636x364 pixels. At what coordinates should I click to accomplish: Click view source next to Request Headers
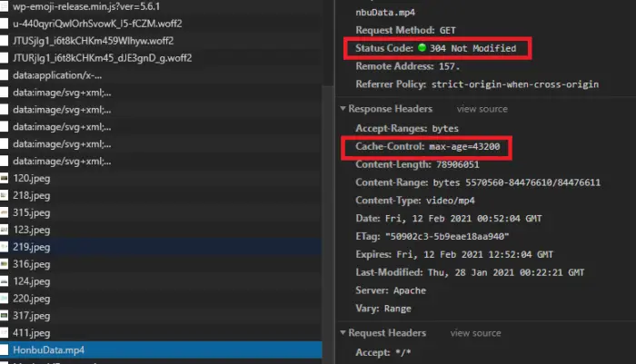point(476,333)
